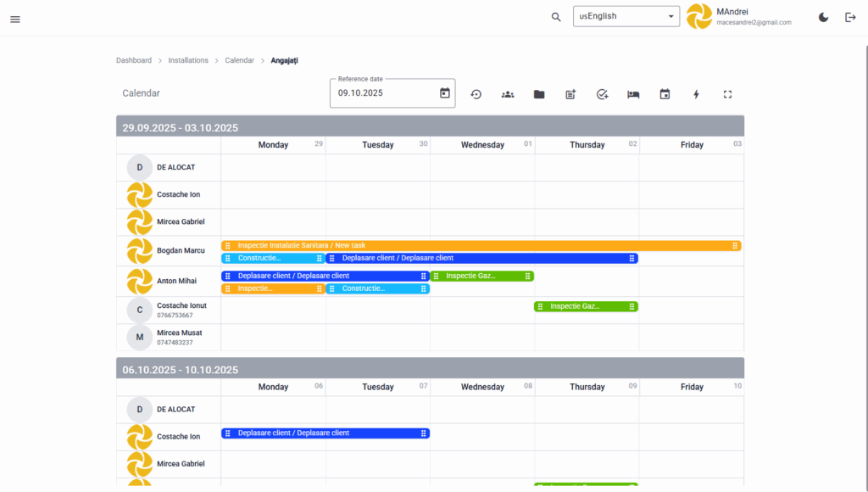This screenshot has height=492, width=868.
Task: Click the bed icon in toolbar
Action: click(x=633, y=94)
